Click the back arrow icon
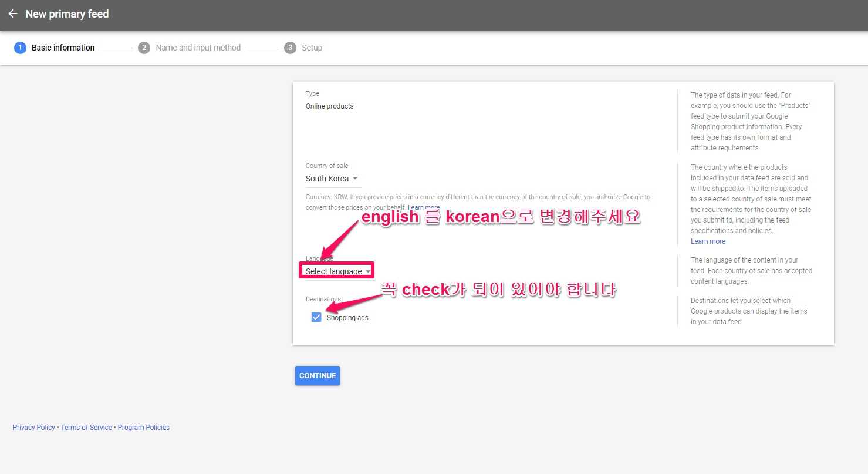 (x=13, y=14)
